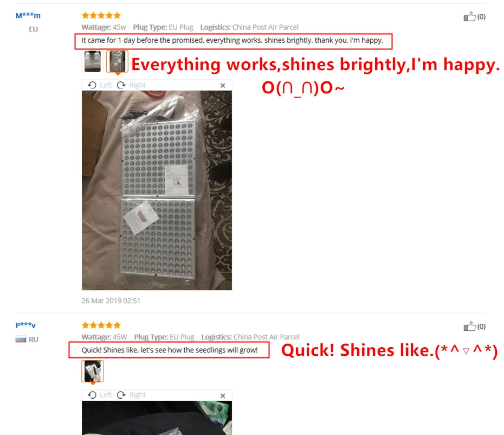Click the Russian flag next to RU
Screen dimensions: 504x435
click(21, 339)
